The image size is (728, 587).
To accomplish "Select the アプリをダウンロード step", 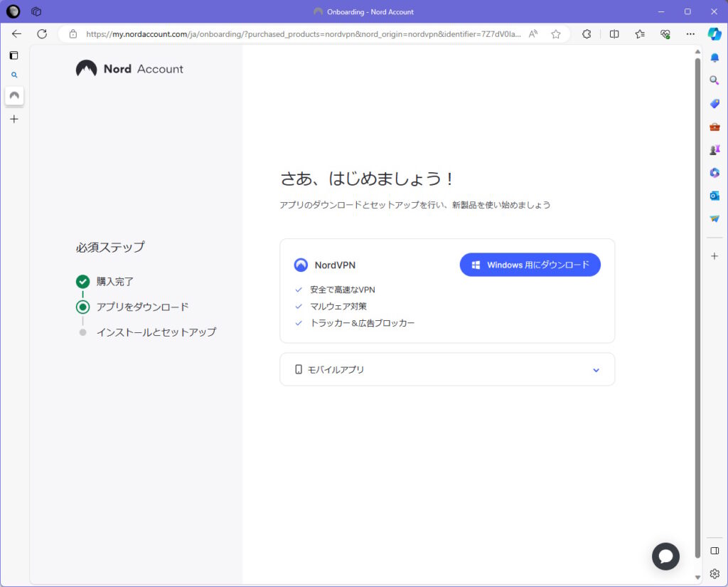I will coord(132,307).
